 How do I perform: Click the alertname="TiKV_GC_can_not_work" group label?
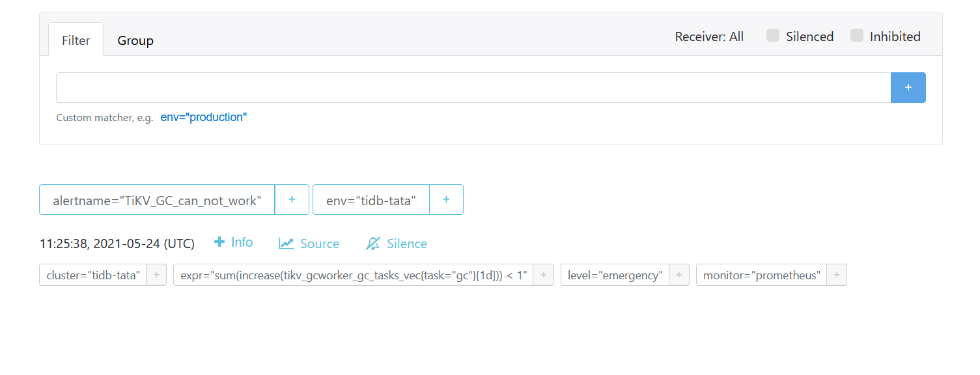tap(157, 200)
